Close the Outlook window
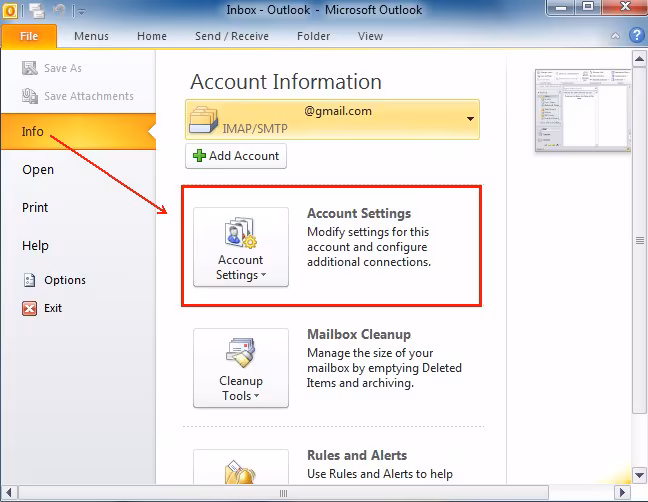Screen dimensions: 648x502 point(625,7)
